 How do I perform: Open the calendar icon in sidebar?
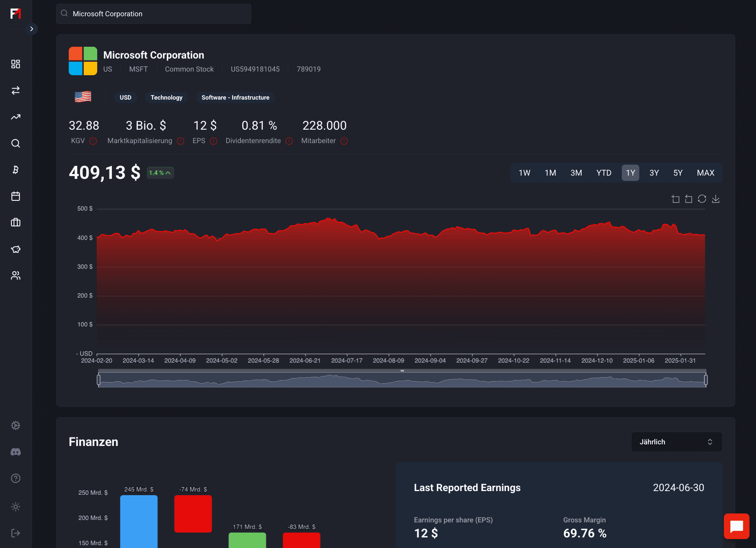(x=15, y=196)
